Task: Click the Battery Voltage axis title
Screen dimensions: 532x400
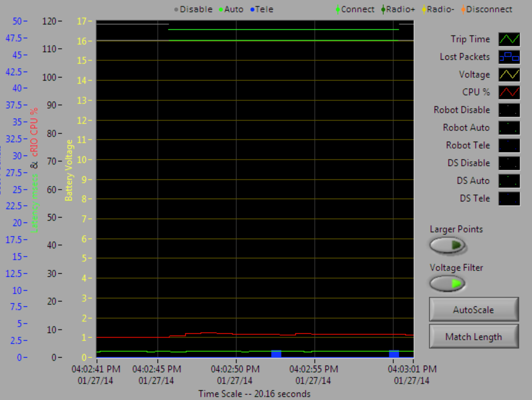Action: [x=69, y=170]
